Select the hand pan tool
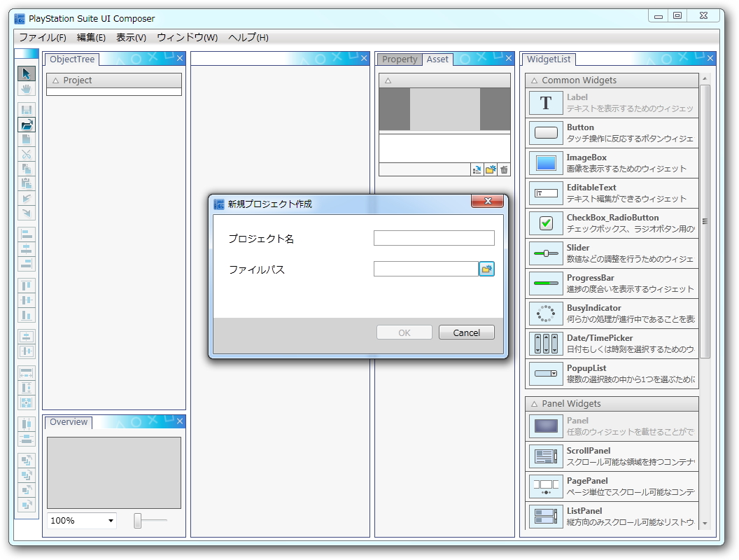This screenshot has width=739, height=560. [x=26, y=89]
